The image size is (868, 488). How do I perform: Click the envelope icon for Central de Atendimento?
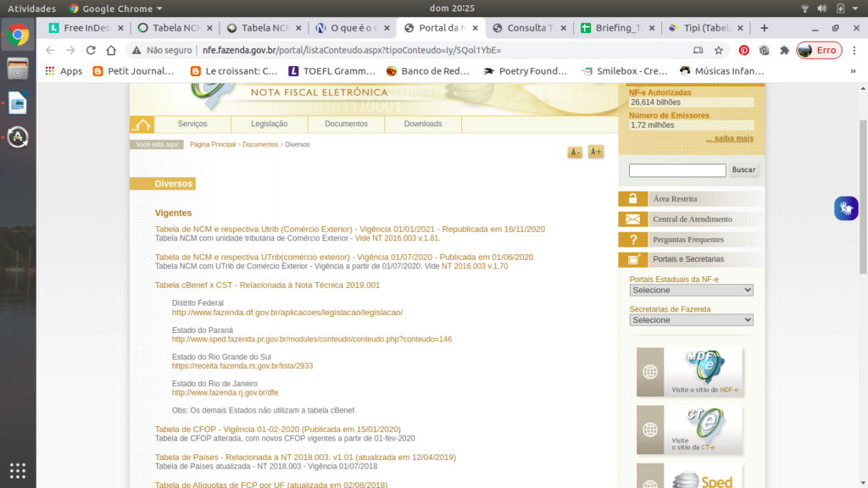(632, 219)
